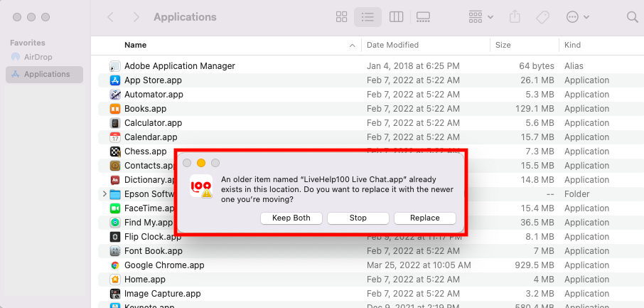Click the Dictionary app icon

[115, 180]
